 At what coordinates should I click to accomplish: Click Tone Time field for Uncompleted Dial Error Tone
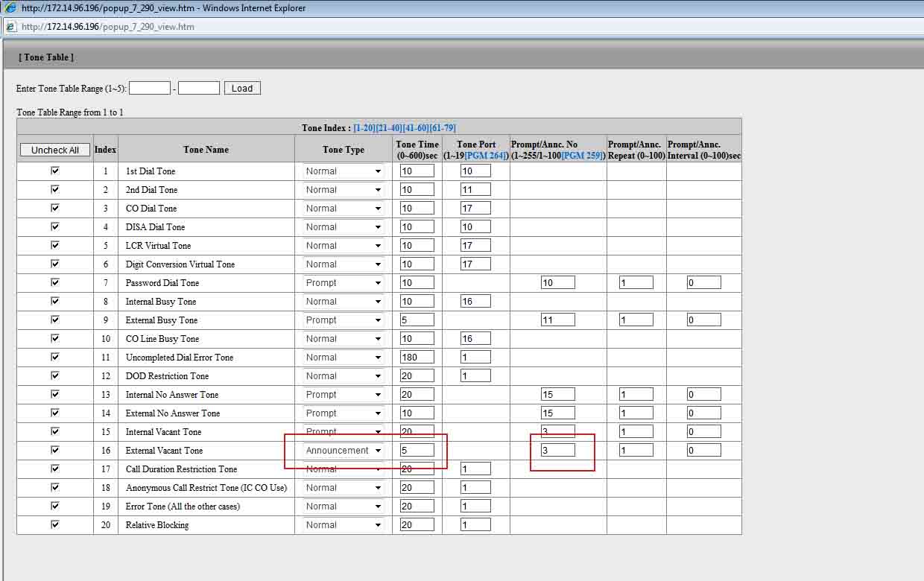tap(417, 358)
